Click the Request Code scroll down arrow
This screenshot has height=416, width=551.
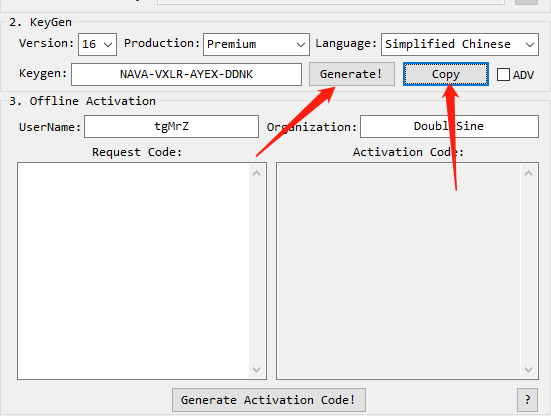tap(257, 370)
